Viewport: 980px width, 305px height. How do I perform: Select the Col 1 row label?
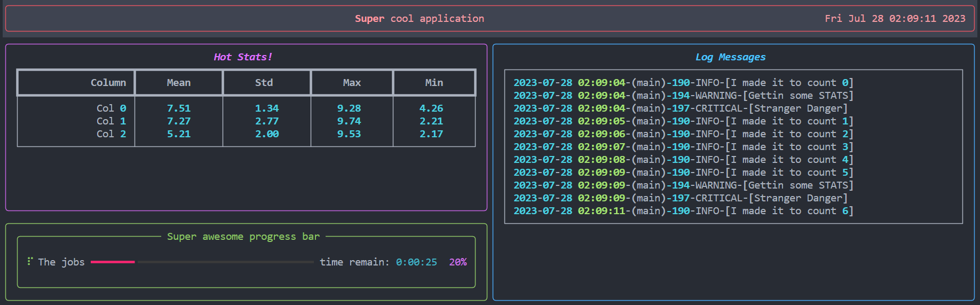pyautogui.click(x=111, y=121)
